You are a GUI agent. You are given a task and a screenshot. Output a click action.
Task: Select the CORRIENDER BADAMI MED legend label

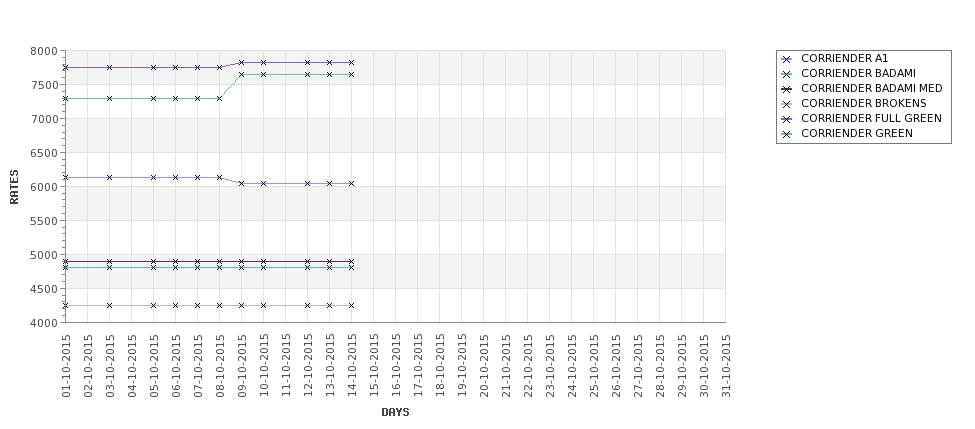[872, 88]
